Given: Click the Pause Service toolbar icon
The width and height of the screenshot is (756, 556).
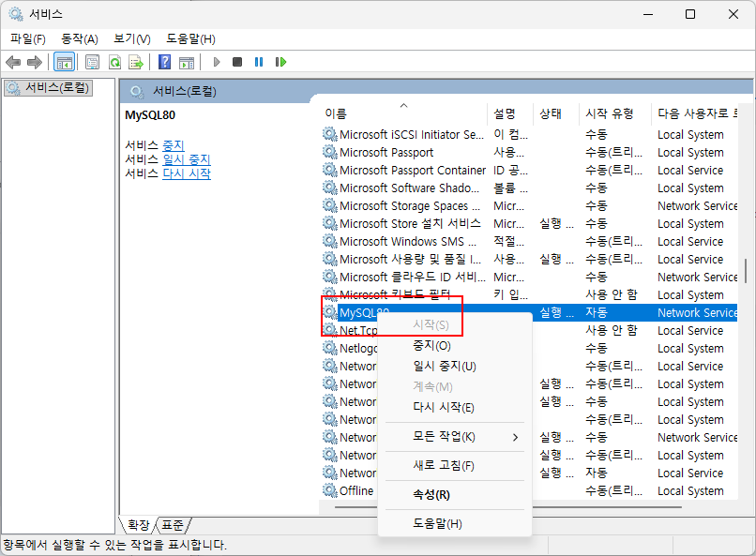Looking at the screenshot, I should [x=259, y=62].
